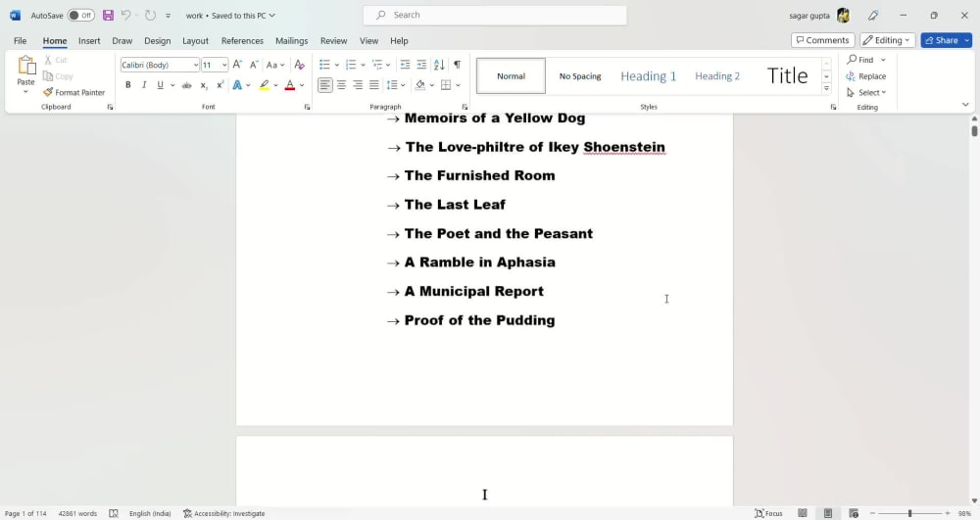Click the Search box
980x520 pixels.
(495, 15)
